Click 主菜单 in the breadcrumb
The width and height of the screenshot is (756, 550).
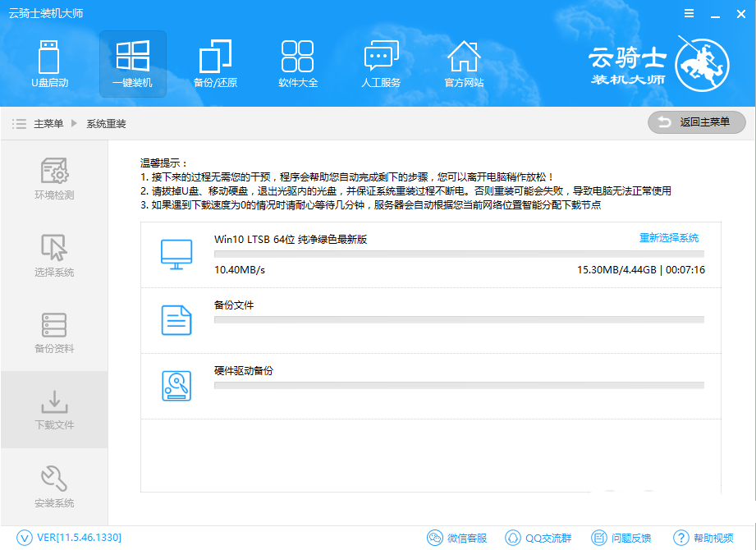(48, 124)
